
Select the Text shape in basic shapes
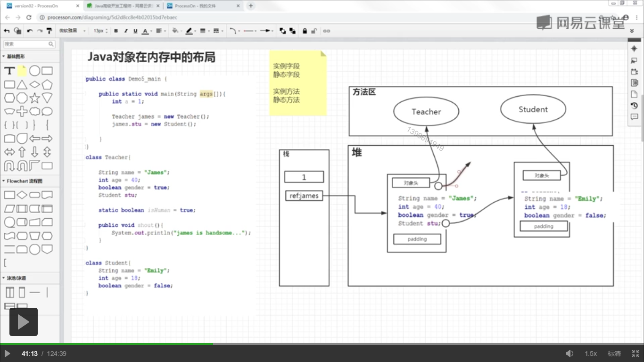tap(9, 71)
